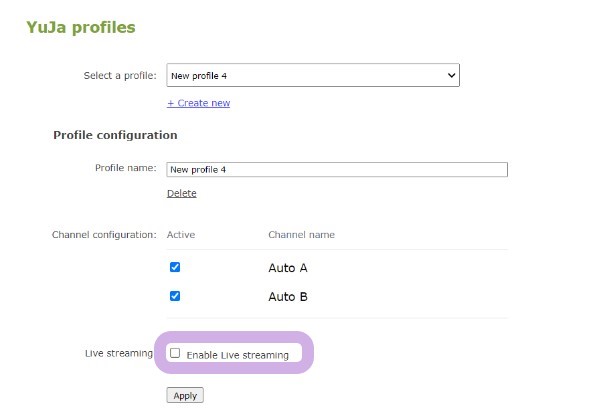Click the YuJa profiles heading
Viewport: 597px width, 410px height.
[x=81, y=27]
